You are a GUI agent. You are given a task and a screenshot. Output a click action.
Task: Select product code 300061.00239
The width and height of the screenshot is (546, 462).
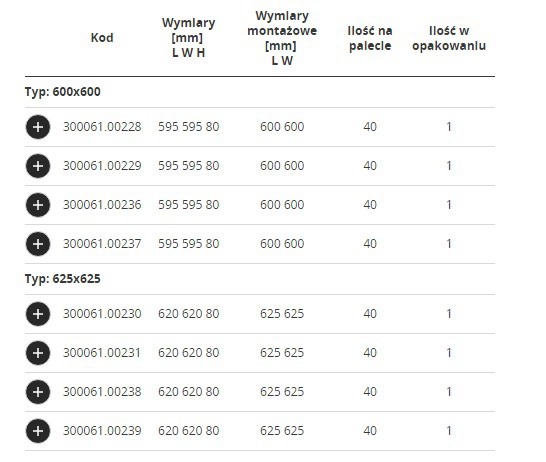pyautogui.click(x=102, y=431)
